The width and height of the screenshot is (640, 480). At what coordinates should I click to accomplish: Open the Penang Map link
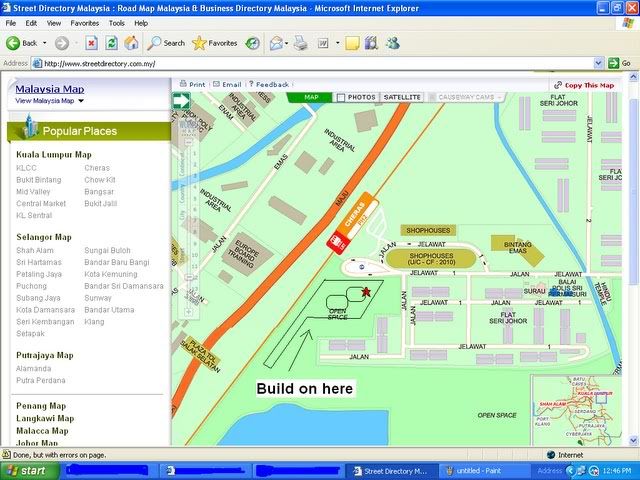[41, 406]
